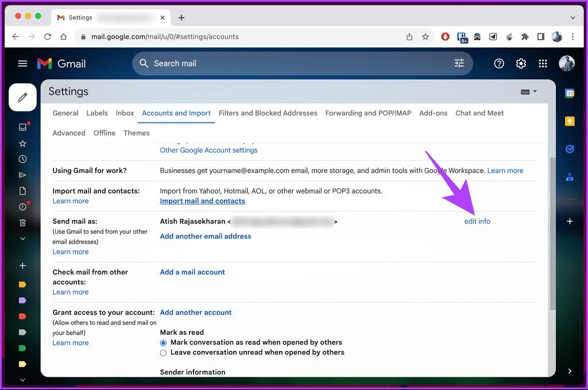The width and height of the screenshot is (588, 390).
Task: Open a new browser tab
Action: 181,18
